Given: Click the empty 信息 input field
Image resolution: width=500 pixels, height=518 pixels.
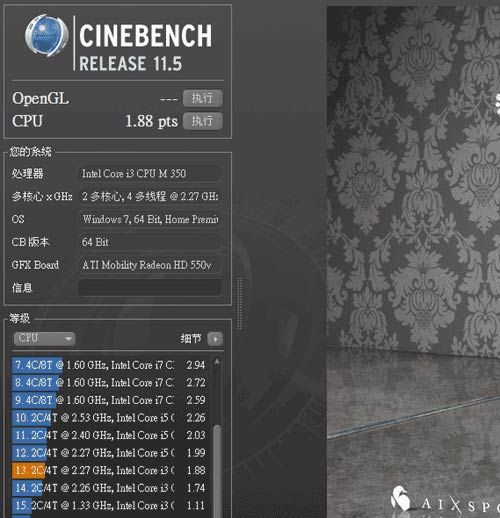Looking at the screenshot, I should (150, 288).
